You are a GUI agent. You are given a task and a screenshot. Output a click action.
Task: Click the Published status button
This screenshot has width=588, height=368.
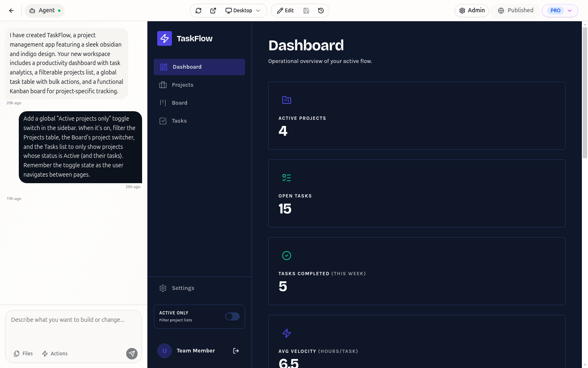click(x=516, y=11)
